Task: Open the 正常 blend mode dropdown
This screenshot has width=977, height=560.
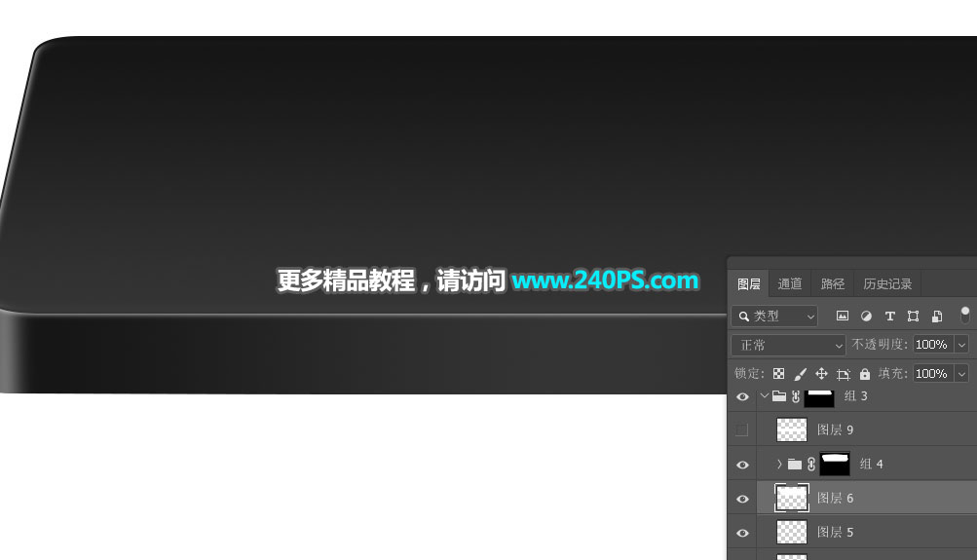Action: tap(788, 345)
